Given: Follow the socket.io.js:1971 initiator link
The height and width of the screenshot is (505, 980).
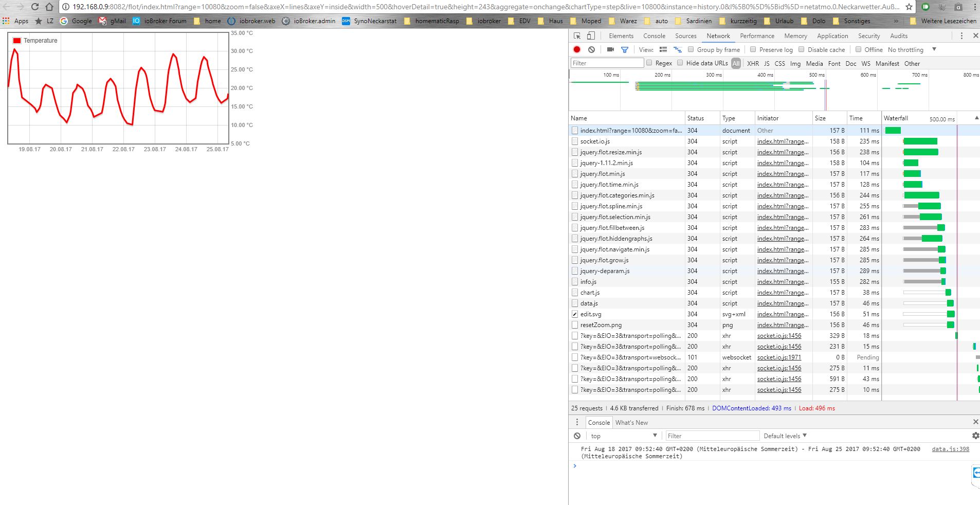Looking at the screenshot, I should pos(779,357).
